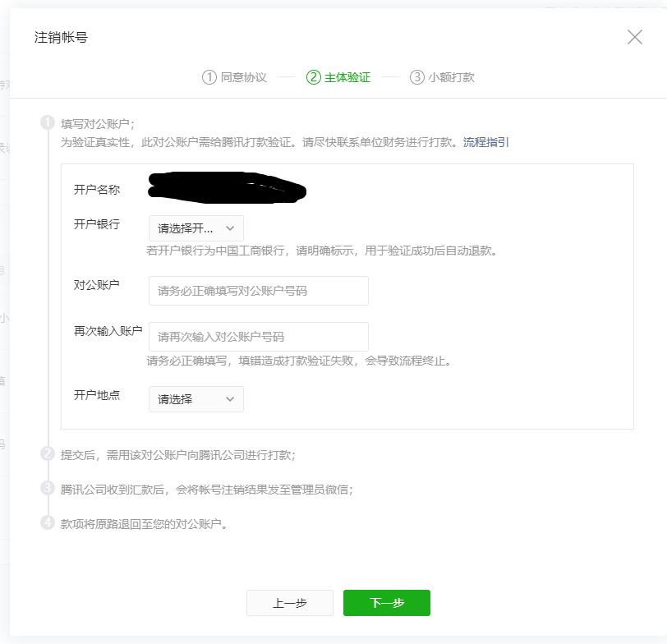Expand the 开户地点 请选择 dropdown
Screen dimensions: 667x644
point(196,399)
